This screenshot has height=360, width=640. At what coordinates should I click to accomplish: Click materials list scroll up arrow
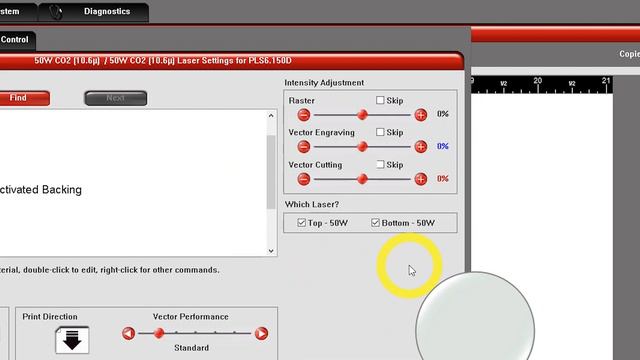click(271, 116)
